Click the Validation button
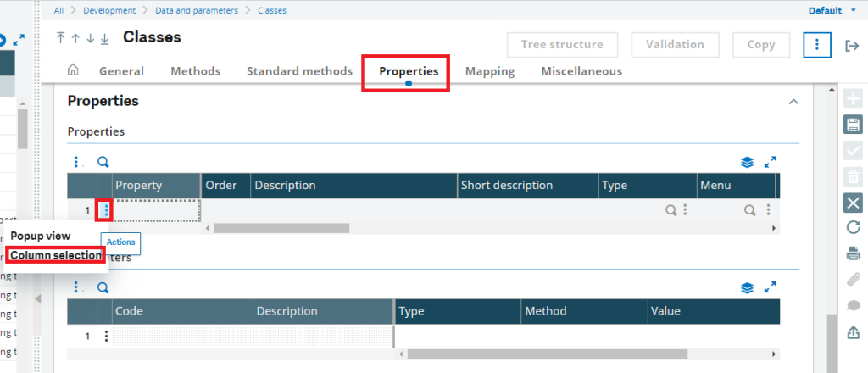Screen dimensions: 868x373 675,45
